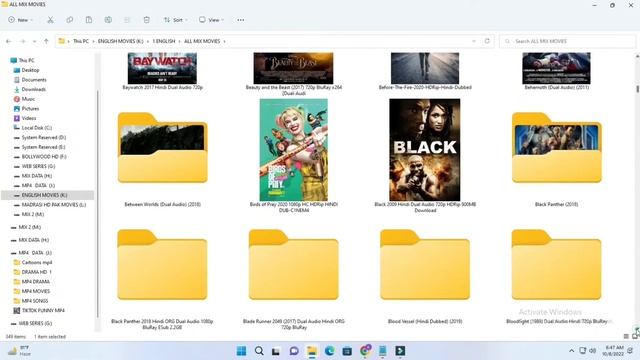Viewport: 640px width, 360px height.
Task: Open Pictures in the navigation pane
Action: tap(30, 109)
